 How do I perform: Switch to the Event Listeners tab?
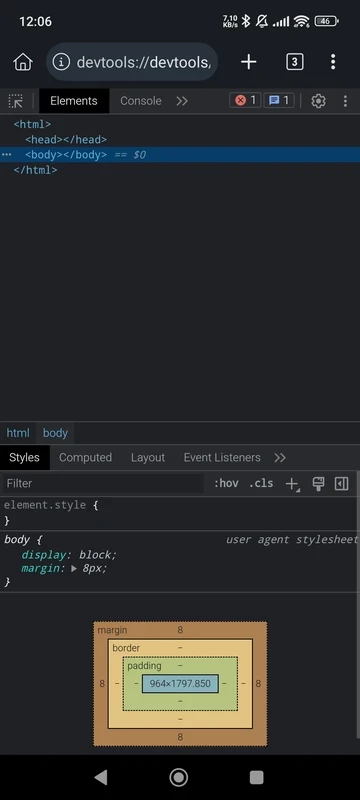[222, 458]
